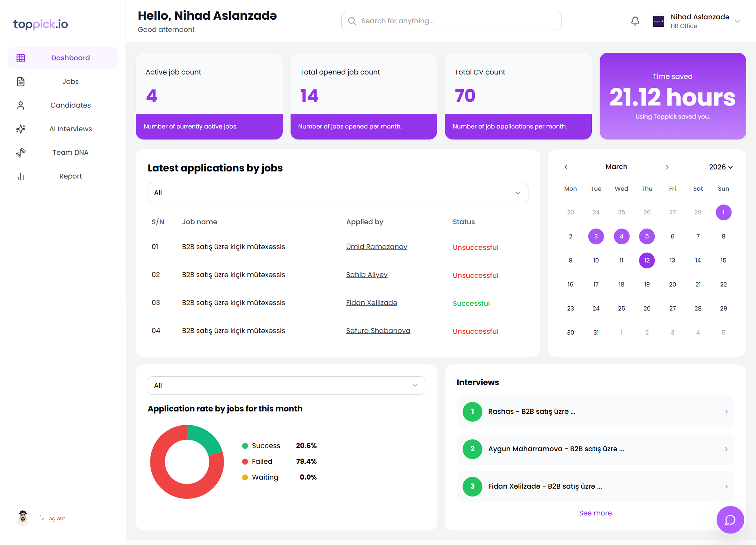Select the Jobs sidebar icon
This screenshot has width=756, height=545.
coord(21,81)
